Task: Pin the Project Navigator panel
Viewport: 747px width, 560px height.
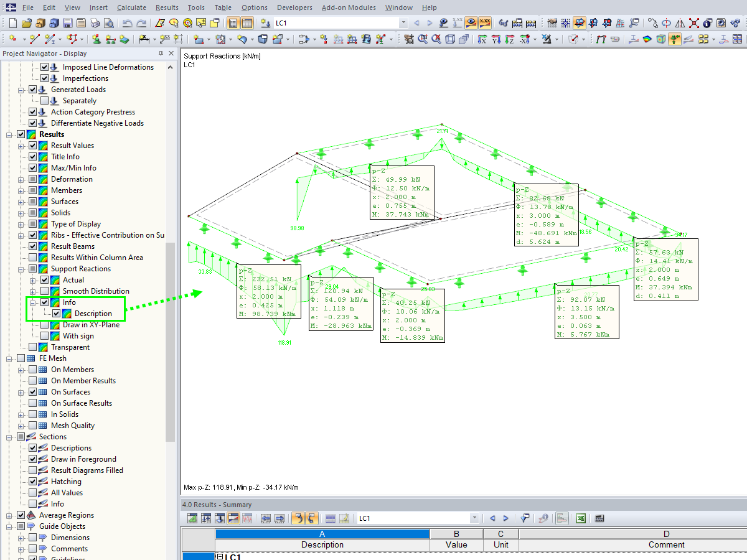Action: point(159,53)
